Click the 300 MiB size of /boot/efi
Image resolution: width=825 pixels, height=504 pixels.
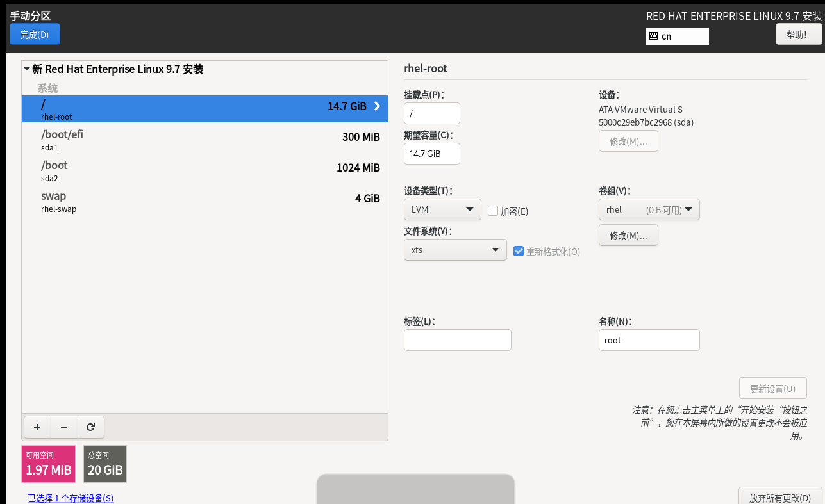pyautogui.click(x=361, y=137)
